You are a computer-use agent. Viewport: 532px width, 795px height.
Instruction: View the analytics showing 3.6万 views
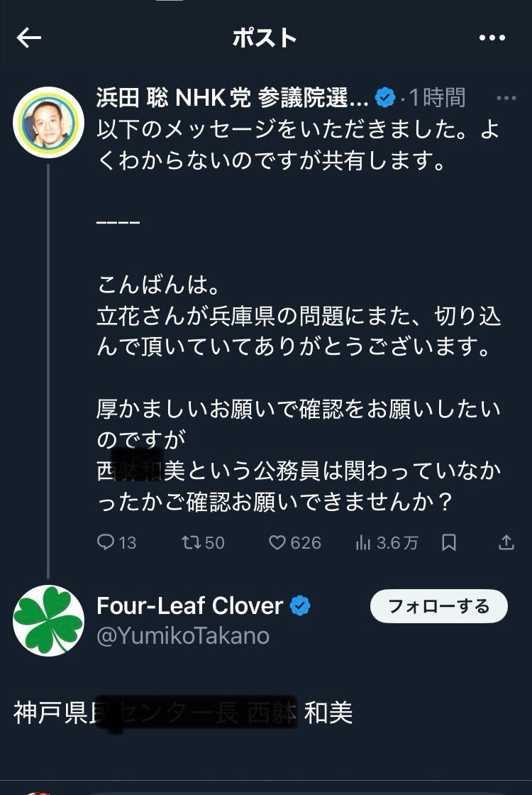[x=387, y=543]
